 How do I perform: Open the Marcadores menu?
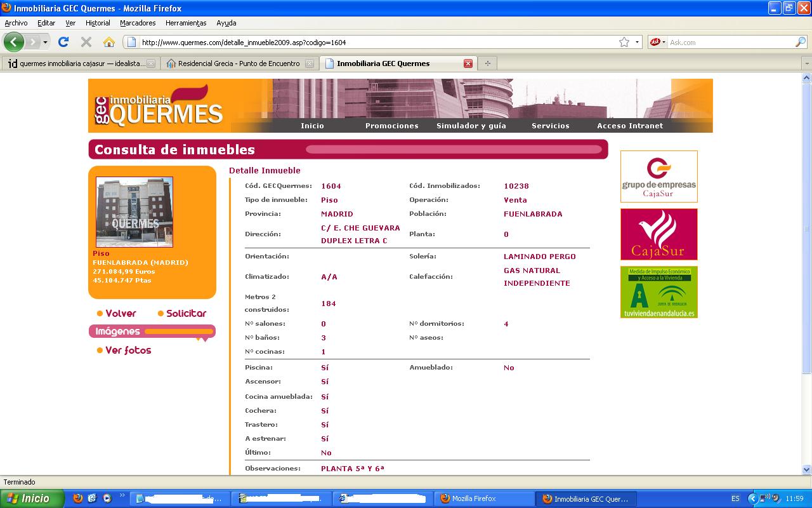point(138,23)
